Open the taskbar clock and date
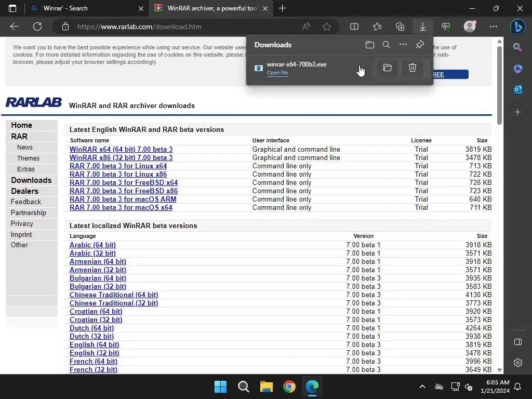Screen dimensions: 532x399 click(x=495, y=387)
